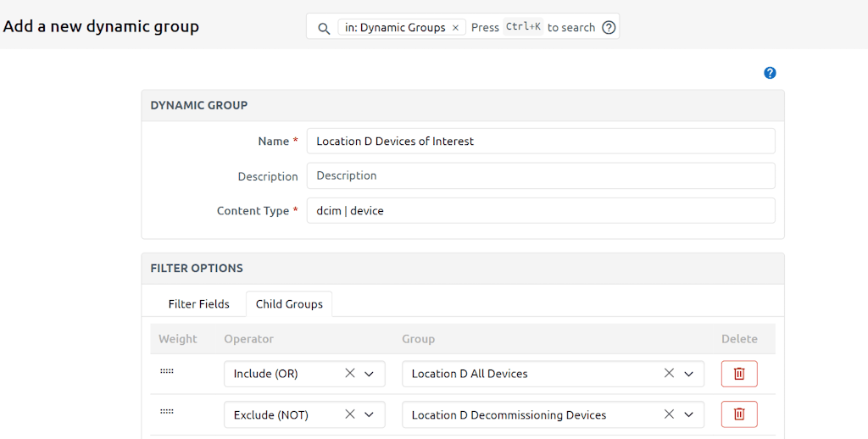Open Location D Decommissioning Devices group dropdown

pyautogui.click(x=688, y=414)
